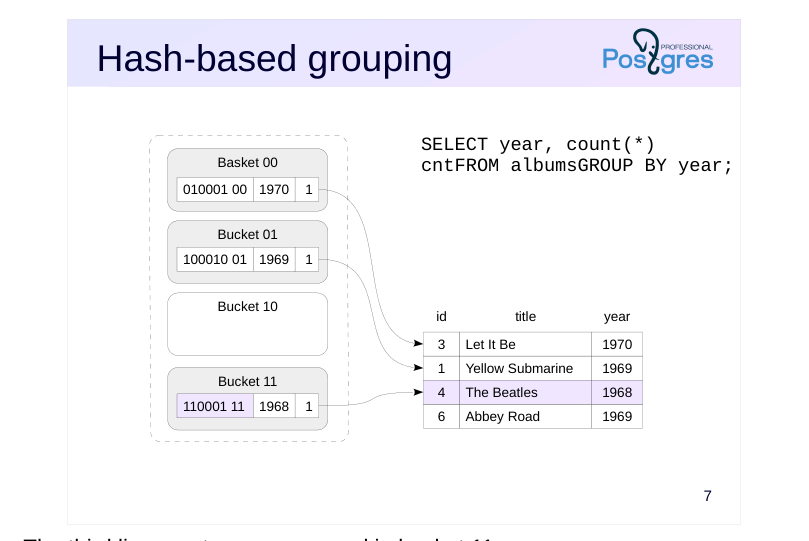Click id 4 in The Beatles row
The image size is (809, 541).
pyautogui.click(x=441, y=392)
